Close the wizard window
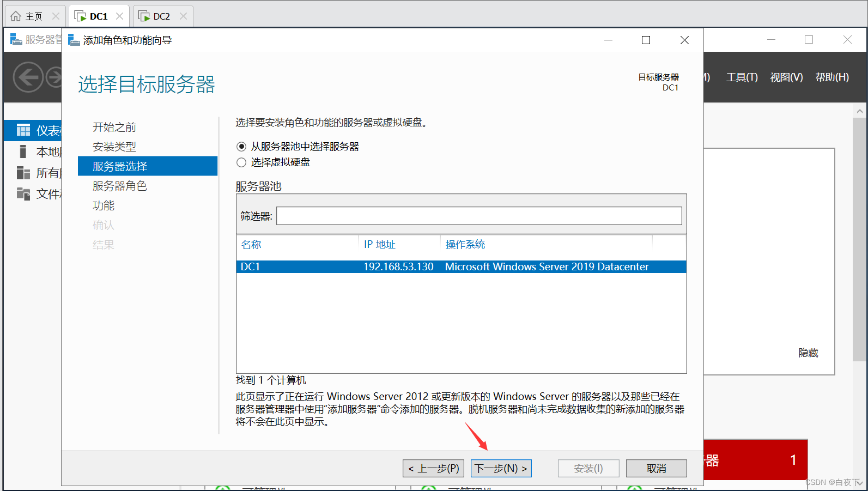The height and width of the screenshot is (491, 868). [684, 40]
